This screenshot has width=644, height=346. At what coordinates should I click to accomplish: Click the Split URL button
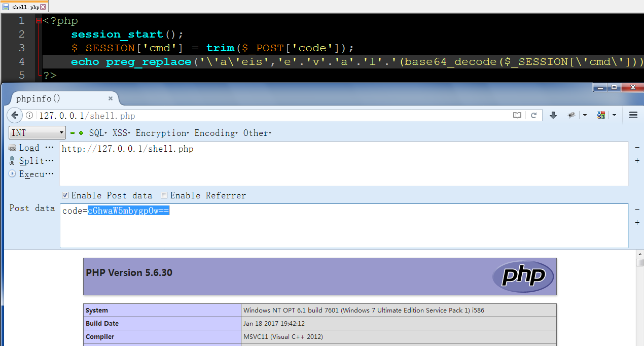click(x=31, y=161)
